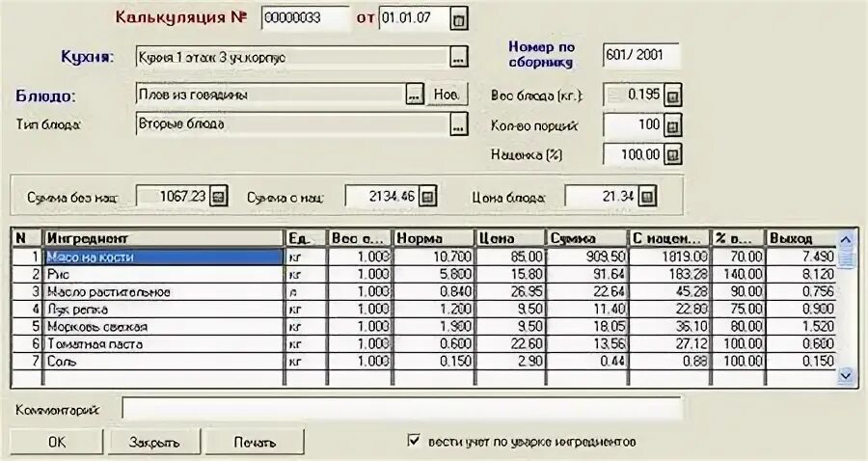Click the dish field Плов из говядины

(270, 95)
